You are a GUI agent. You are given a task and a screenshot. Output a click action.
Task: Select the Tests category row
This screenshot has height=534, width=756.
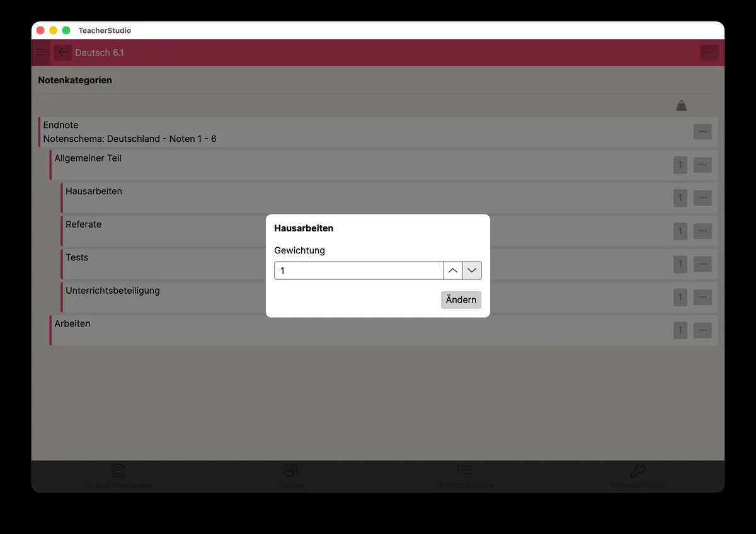click(x=389, y=264)
